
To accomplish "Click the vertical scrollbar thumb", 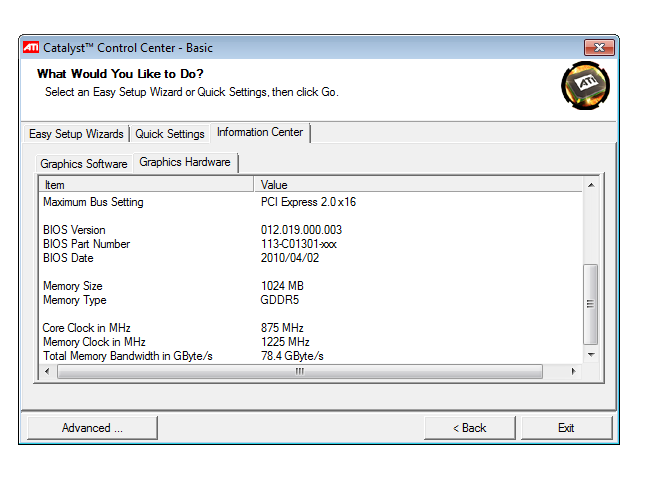I will [x=590, y=303].
